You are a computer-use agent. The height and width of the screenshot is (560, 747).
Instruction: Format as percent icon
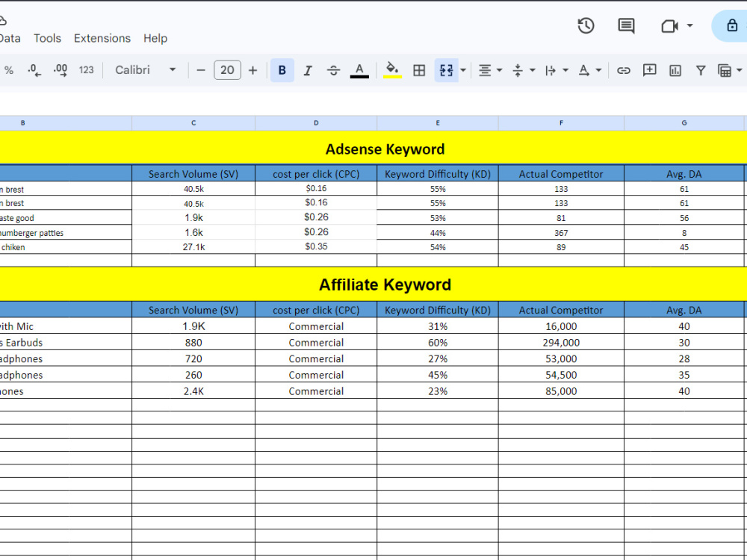tap(9, 70)
